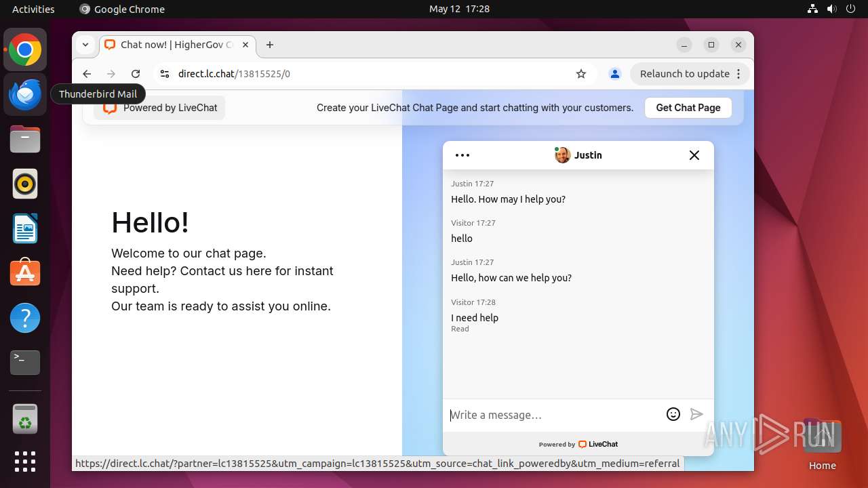Click the address bar URL
The width and height of the screenshot is (868, 488).
click(234, 74)
